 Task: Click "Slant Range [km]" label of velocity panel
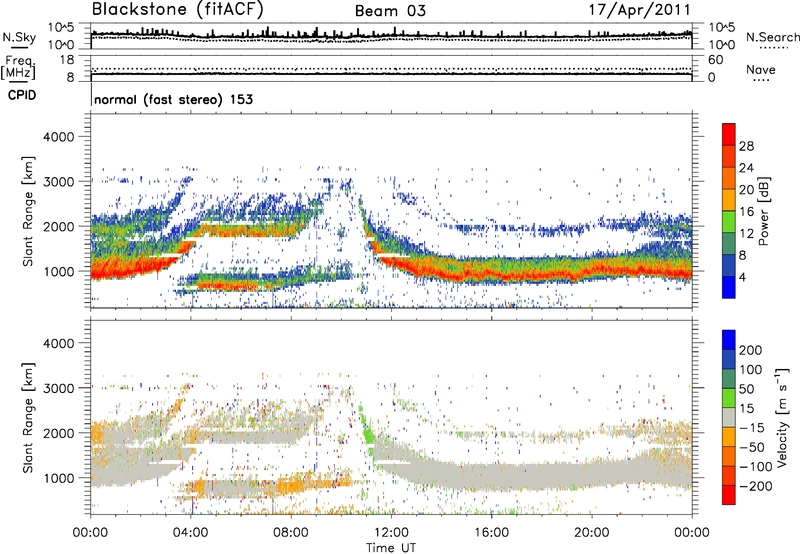point(28,417)
